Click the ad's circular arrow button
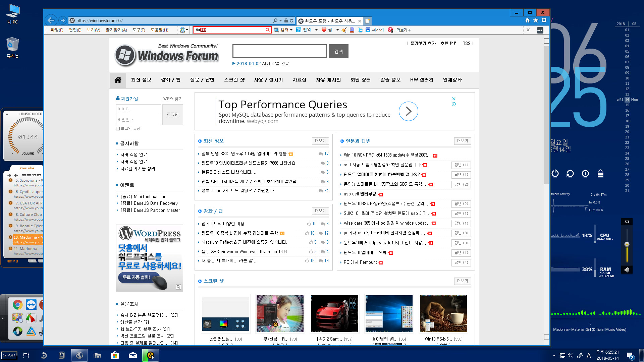 coord(408,111)
